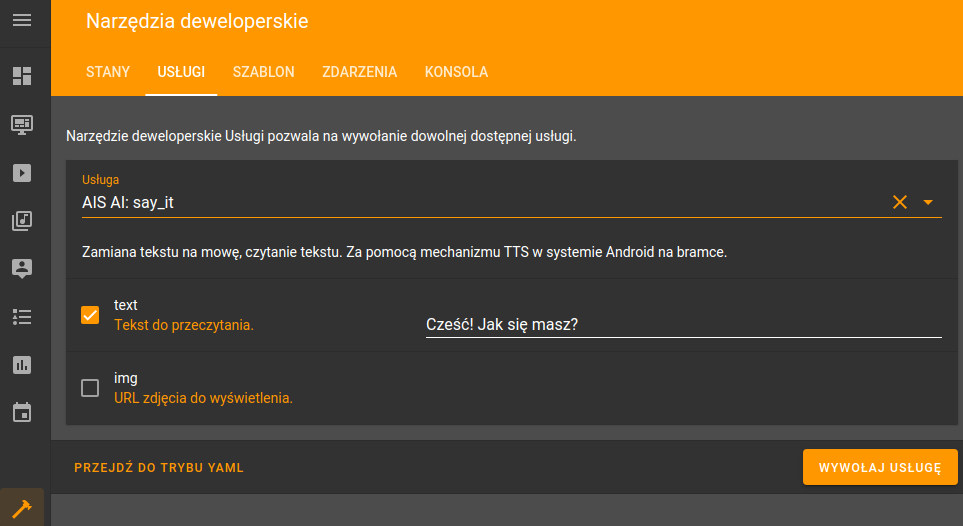Uncheck the text parameter checkbox
Screen dimensions: 963x526
(x=90, y=315)
